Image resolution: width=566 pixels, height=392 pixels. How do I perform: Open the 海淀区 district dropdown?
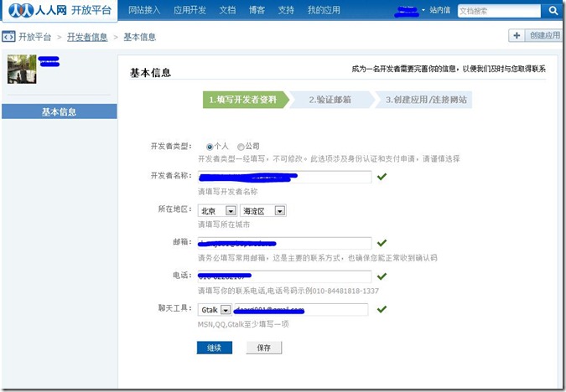(262, 210)
